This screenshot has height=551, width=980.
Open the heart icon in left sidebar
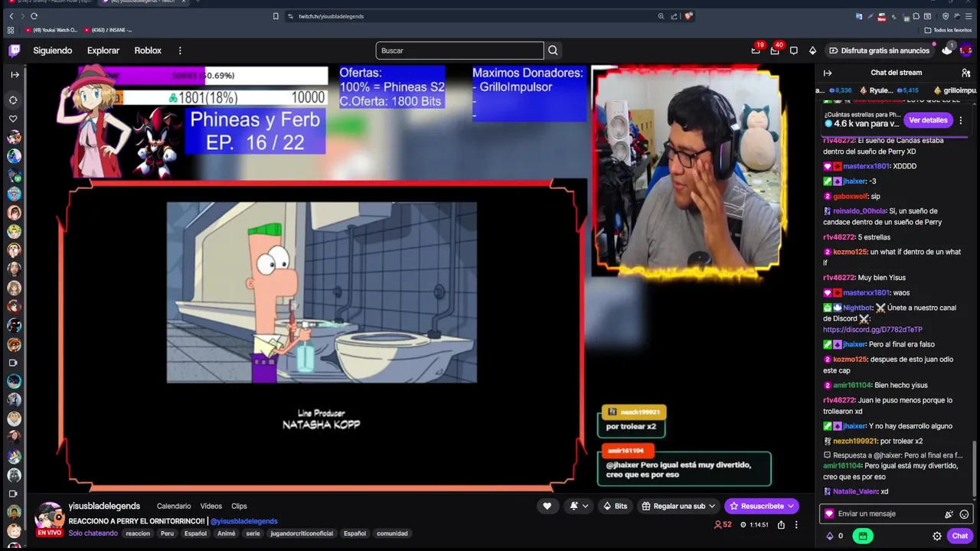(14, 119)
